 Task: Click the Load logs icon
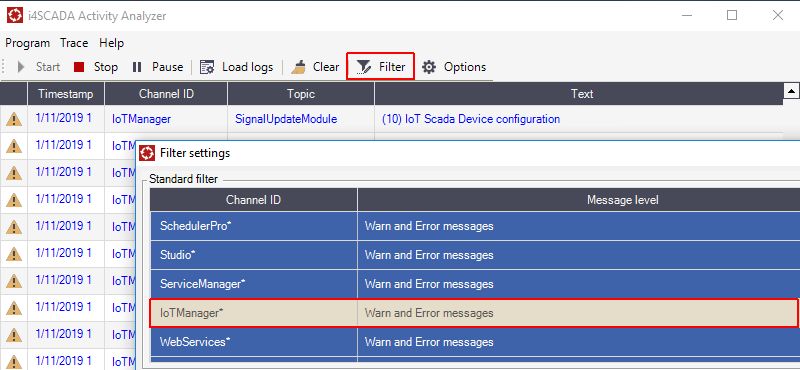[207, 67]
